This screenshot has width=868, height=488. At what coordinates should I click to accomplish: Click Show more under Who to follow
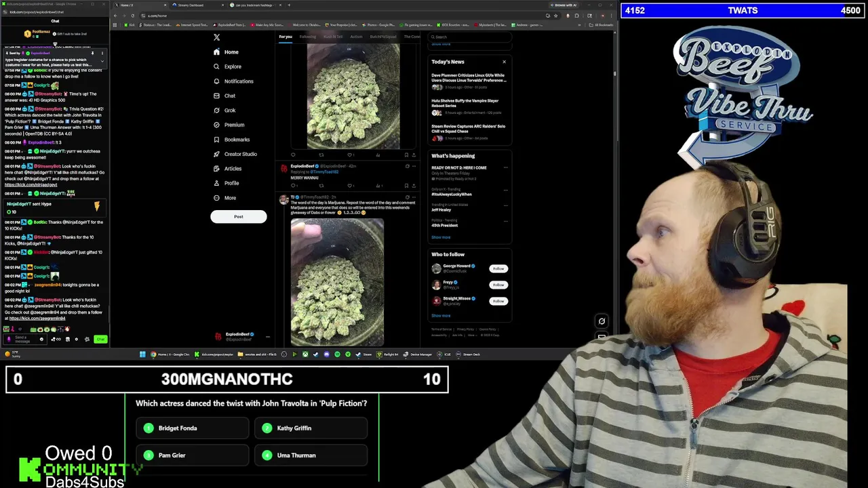pyautogui.click(x=441, y=316)
